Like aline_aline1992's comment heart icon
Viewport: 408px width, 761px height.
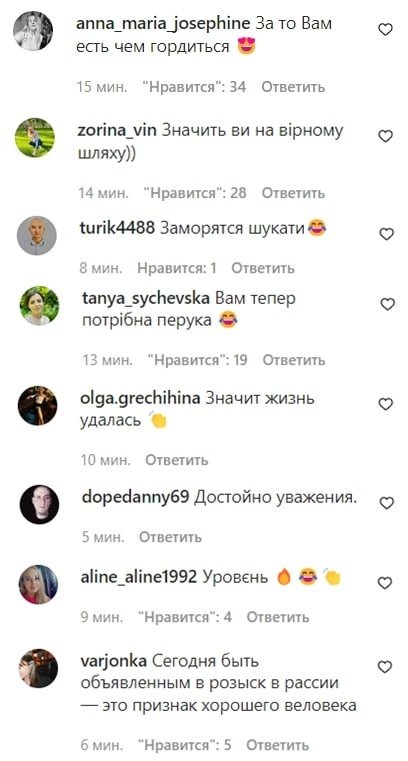click(x=385, y=583)
